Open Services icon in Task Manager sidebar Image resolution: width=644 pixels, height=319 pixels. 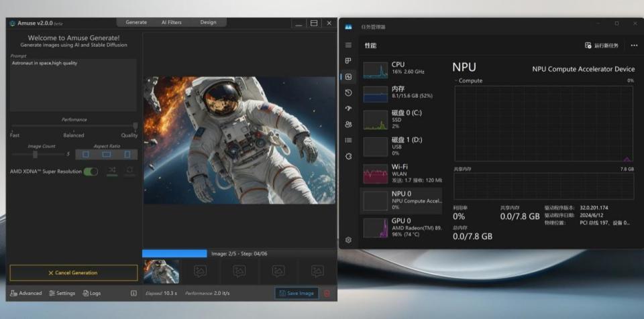pos(348,156)
